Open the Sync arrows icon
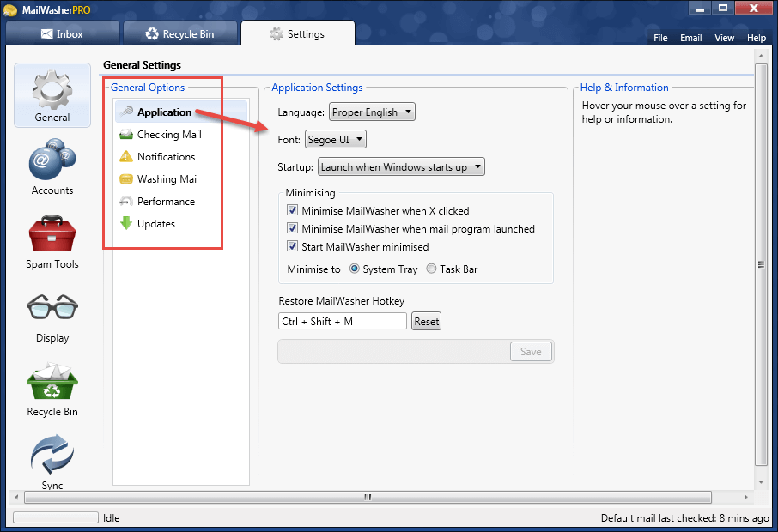 tap(52, 454)
